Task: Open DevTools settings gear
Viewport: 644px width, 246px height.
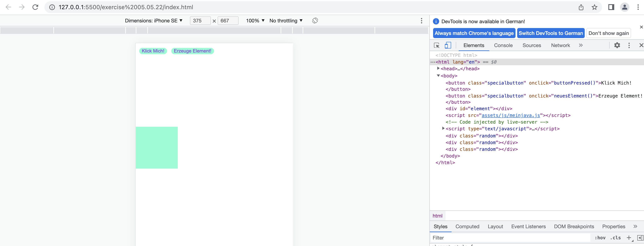Action: pyautogui.click(x=617, y=45)
